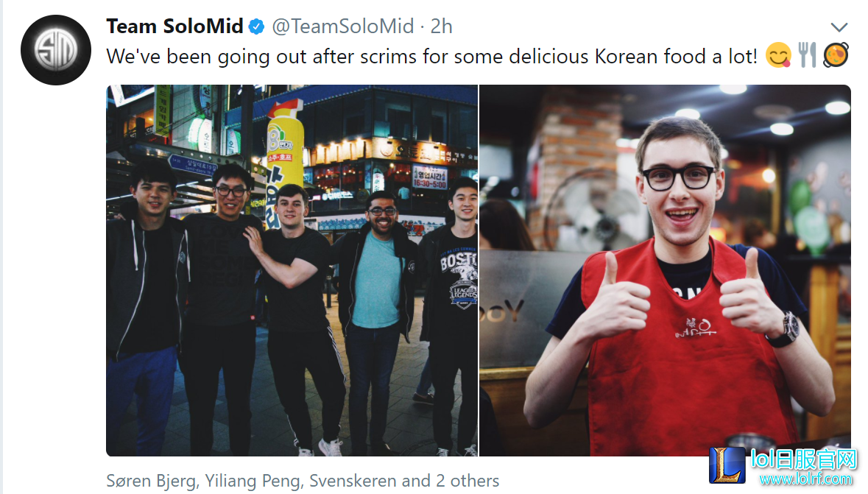
Task: Click the fork and knife emoji
Action: click(807, 55)
